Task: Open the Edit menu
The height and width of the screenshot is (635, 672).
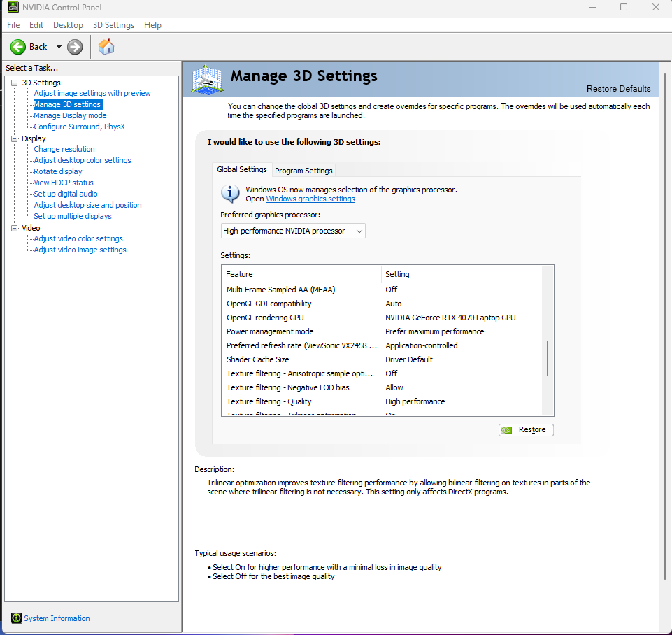Action: [36, 25]
